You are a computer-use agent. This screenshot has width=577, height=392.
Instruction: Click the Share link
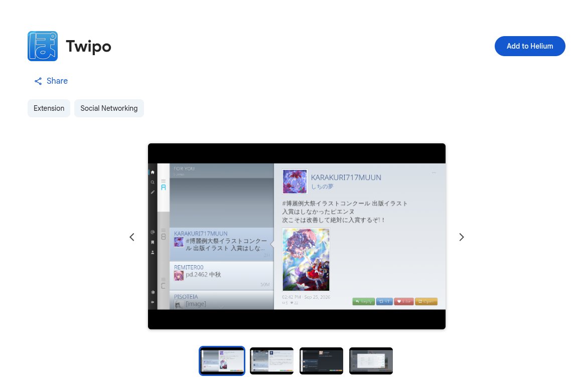[x=51, y=81]
